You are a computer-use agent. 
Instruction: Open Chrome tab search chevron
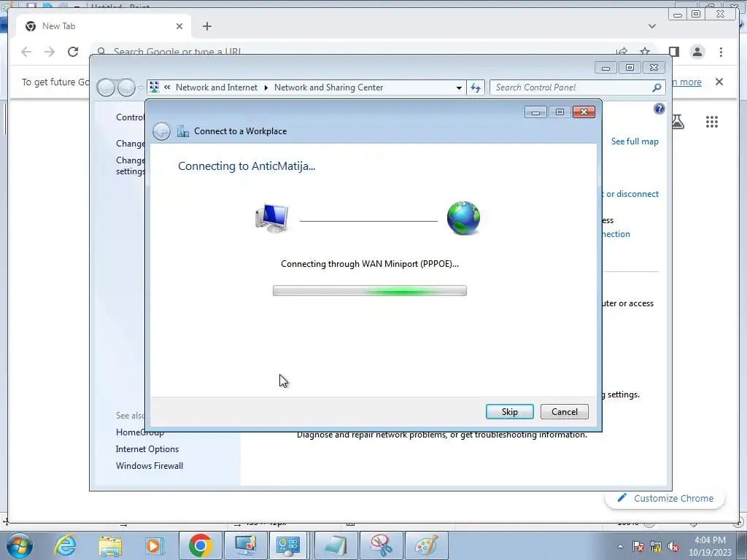coord(652,26)
